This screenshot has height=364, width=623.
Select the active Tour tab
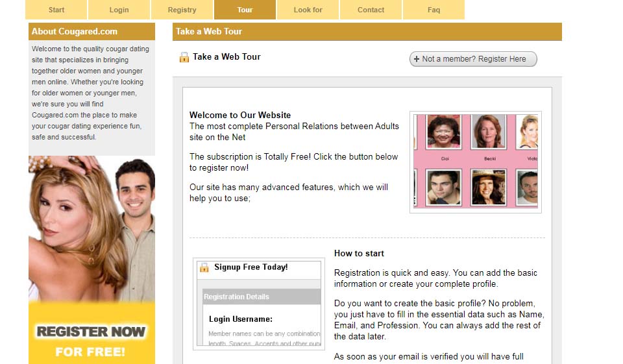[x=245, y=10]
